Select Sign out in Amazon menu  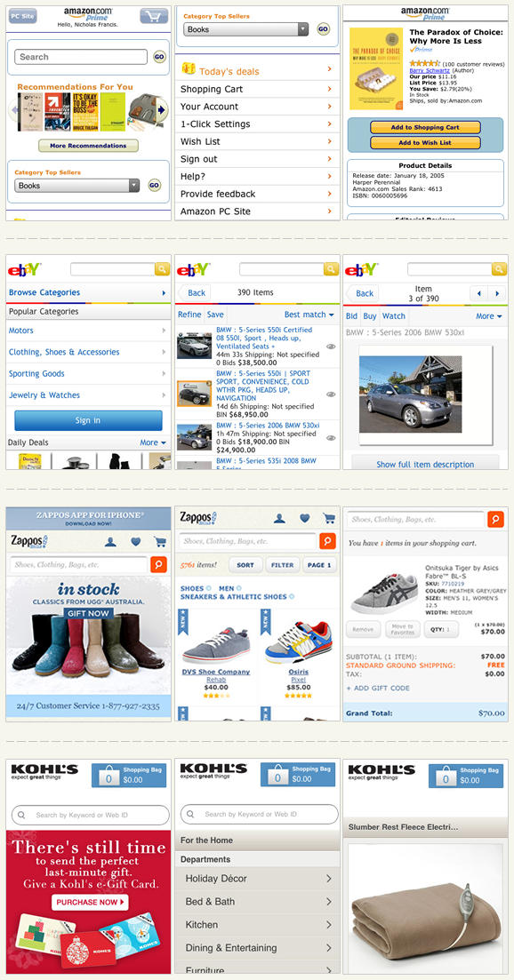point(258,159)
